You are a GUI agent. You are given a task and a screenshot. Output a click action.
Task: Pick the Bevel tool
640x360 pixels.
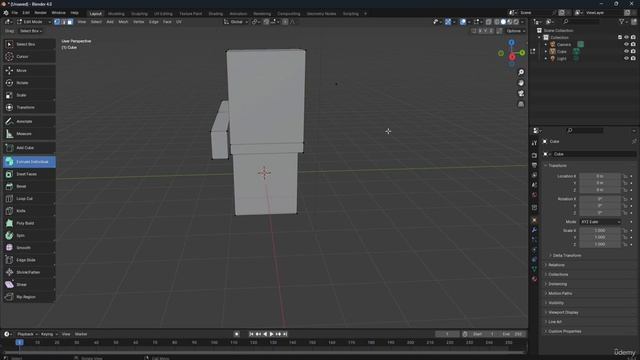29,186
